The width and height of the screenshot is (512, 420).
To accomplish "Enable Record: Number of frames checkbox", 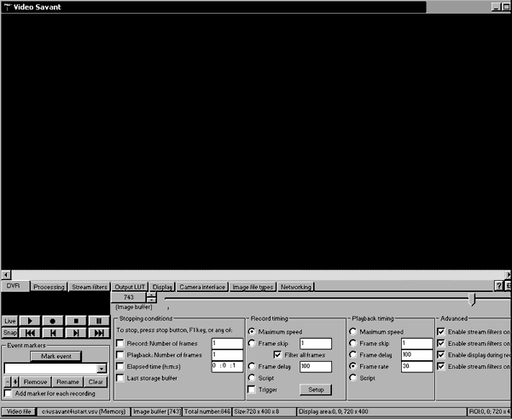I will click(x=120, y=343).
